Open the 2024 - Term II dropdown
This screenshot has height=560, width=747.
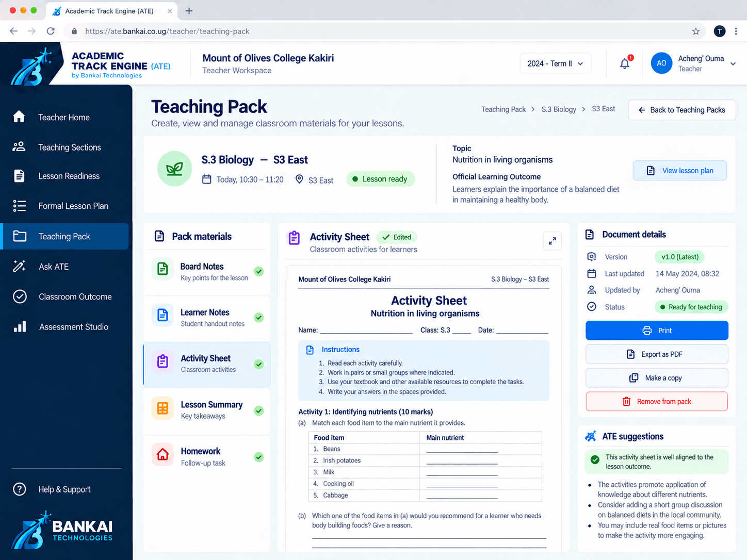tap(555, 63)
